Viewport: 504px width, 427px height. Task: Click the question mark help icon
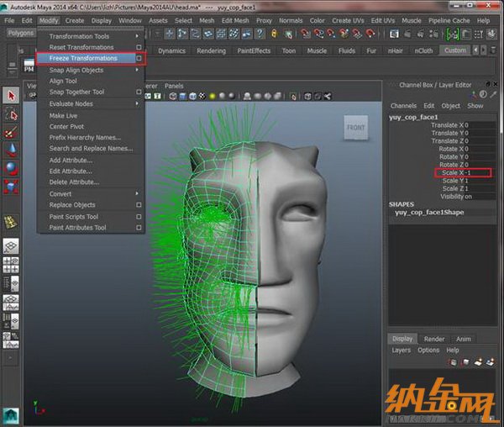260,34
